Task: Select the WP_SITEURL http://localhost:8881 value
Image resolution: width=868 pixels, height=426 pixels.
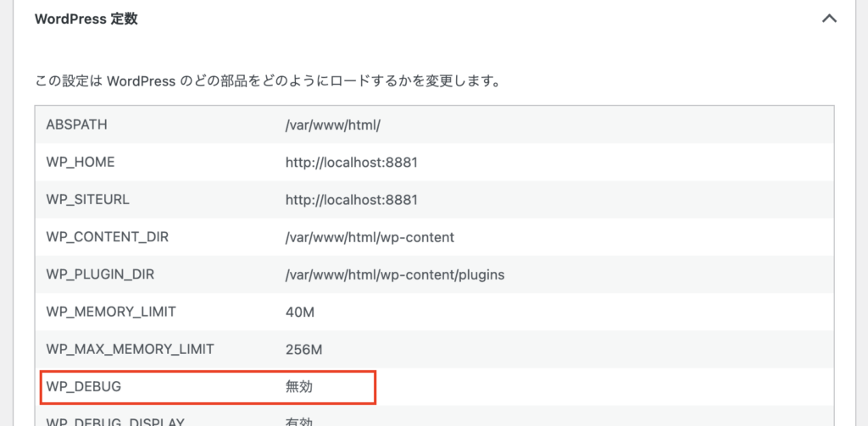Action: coord(351,200)
